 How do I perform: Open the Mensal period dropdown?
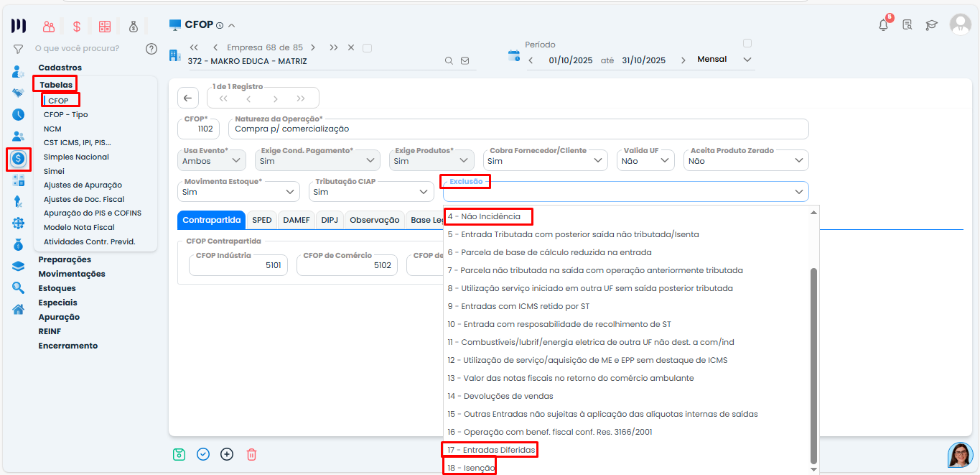pos(725,60)
